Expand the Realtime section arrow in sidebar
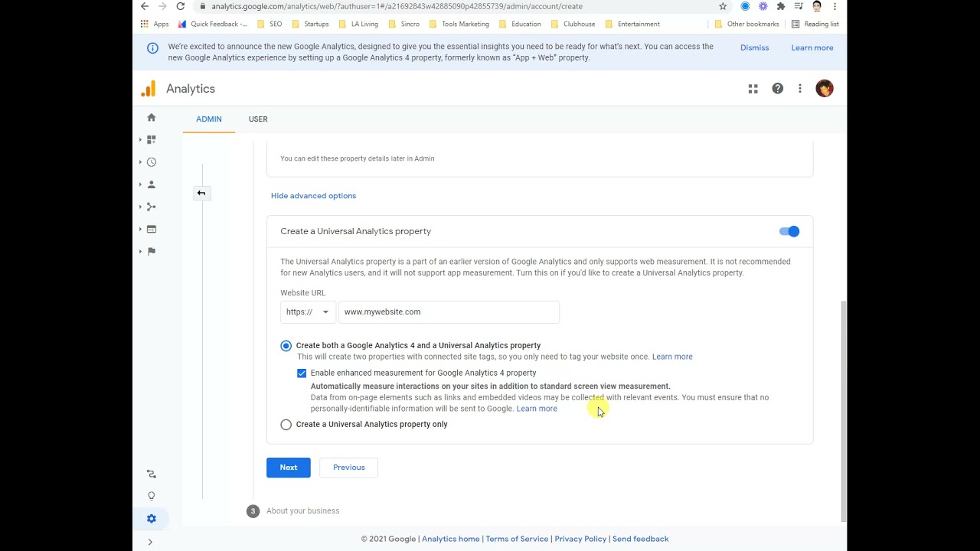This screenshot has width=980, height=551. coord(140,162)
